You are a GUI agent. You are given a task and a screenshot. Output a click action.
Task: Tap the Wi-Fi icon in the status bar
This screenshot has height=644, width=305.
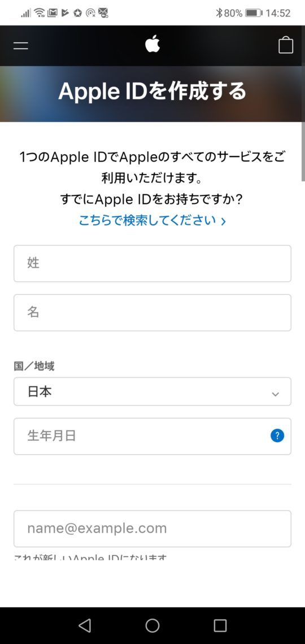pos(40,13)
